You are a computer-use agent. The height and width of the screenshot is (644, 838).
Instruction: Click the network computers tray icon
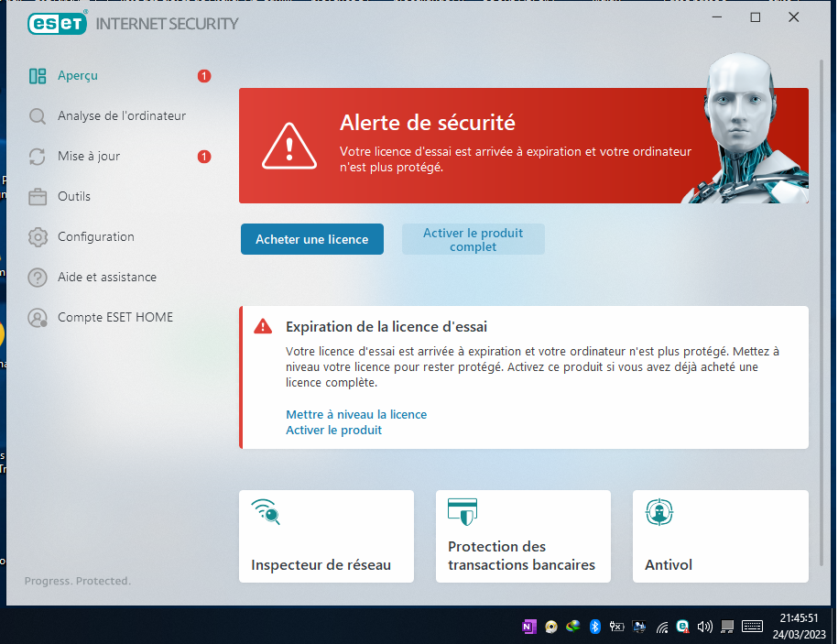727,627
